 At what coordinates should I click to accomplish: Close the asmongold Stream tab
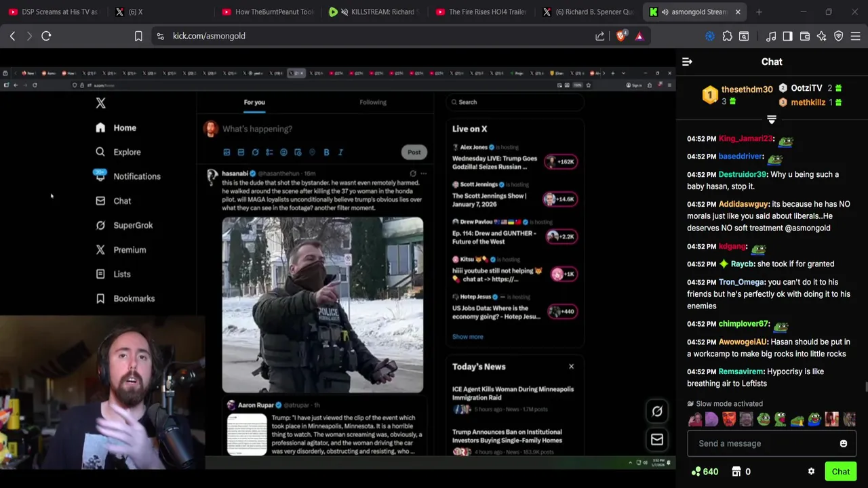tap(738, 12)
